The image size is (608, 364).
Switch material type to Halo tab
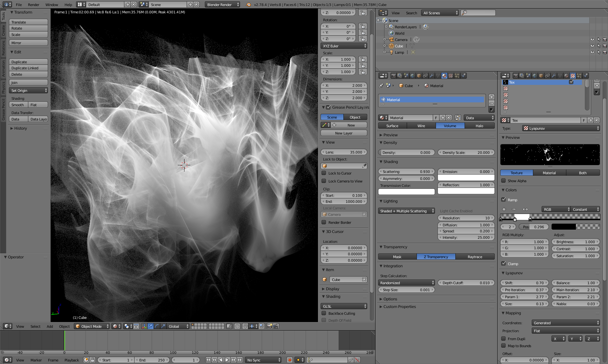pyautogui.click(x=479, y=126)
